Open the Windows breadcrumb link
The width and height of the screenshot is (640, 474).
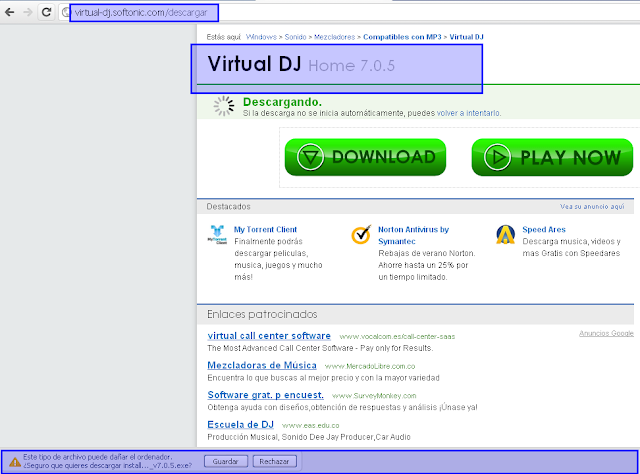click(261, 37)
